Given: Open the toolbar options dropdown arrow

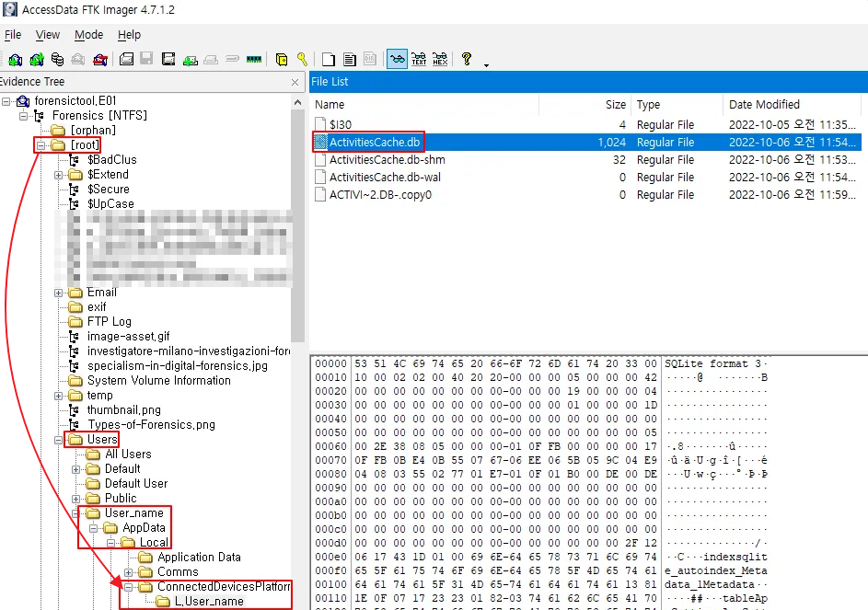Looking at the screenshot, I should (487, 65).
